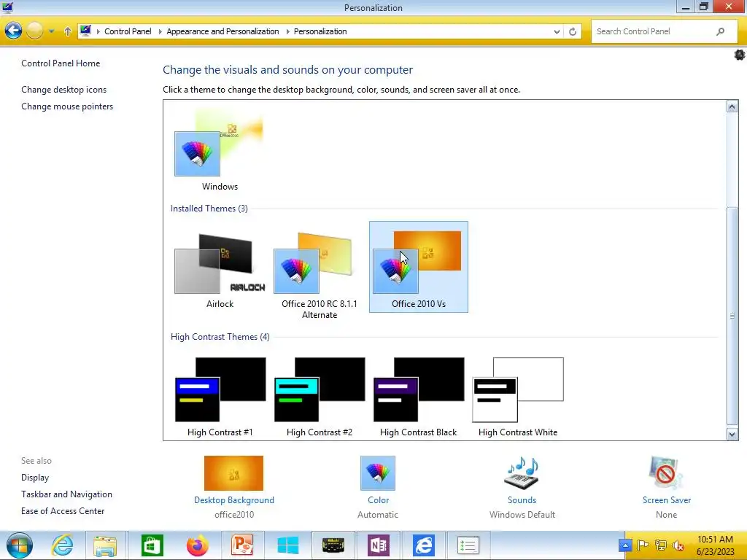The height and width of the screenshot is (560, 747).
Task: Click the theme list scrollbar thumb
Action: 732,315
